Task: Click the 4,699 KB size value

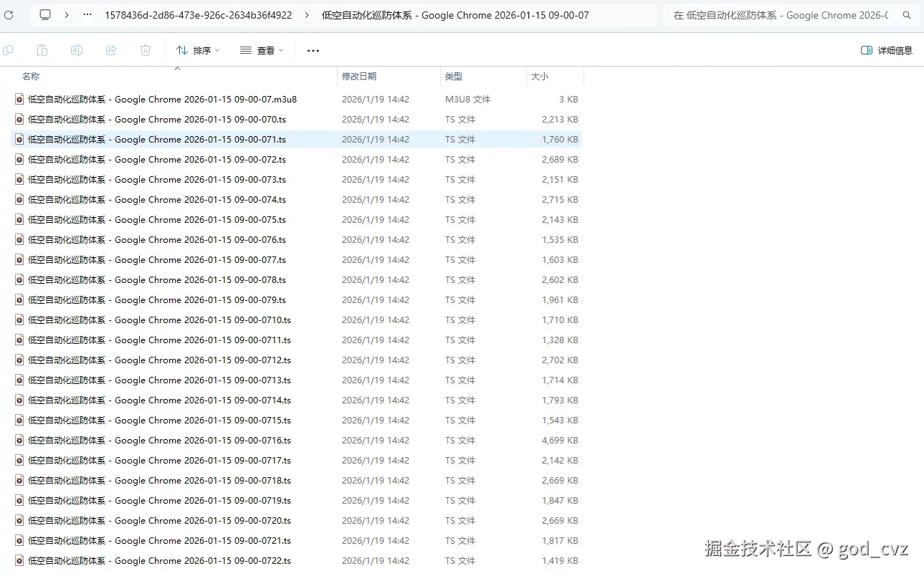Action: click(560, 441)
